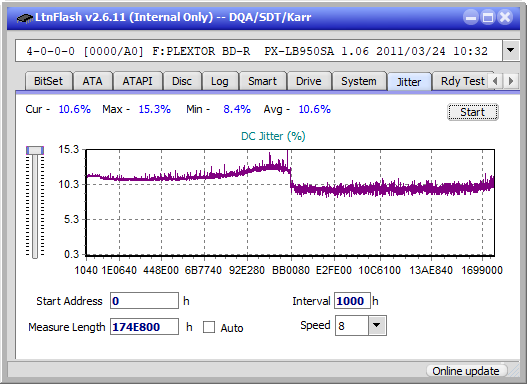
Task: Expand the drive selection dropdown
Action: [x=511, y=51]
